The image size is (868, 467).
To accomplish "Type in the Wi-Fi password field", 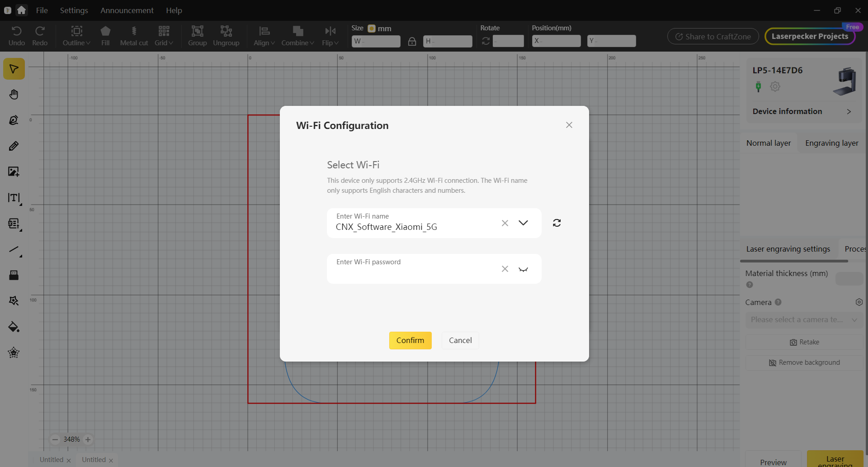I will (414, 273).
